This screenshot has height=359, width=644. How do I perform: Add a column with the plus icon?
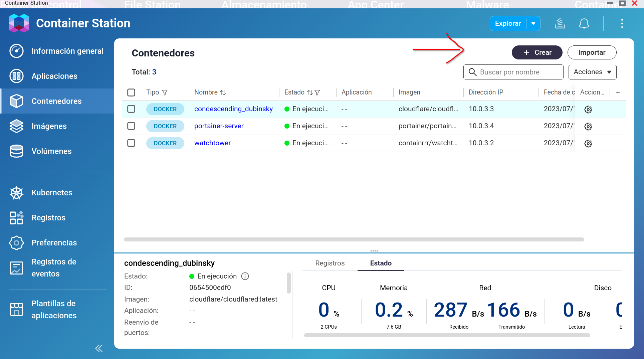click(618, 93)
